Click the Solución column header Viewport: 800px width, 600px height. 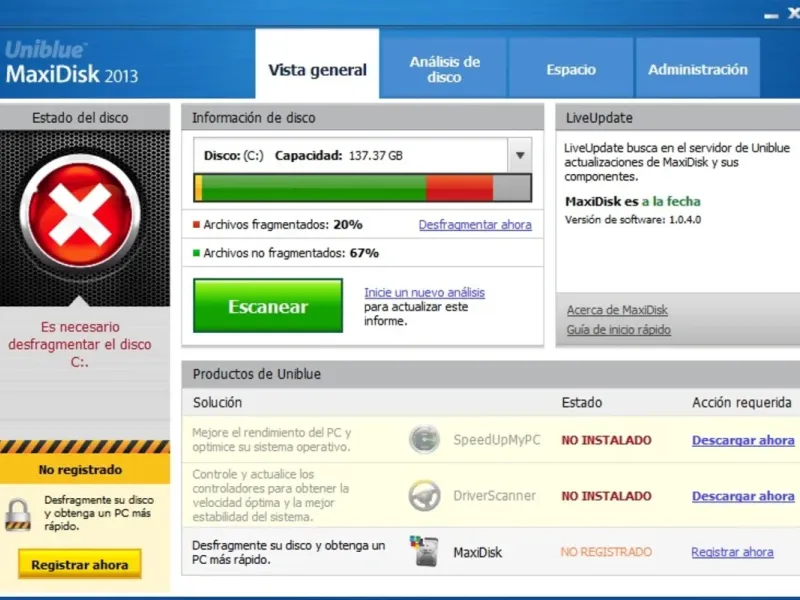coord(217,403)
